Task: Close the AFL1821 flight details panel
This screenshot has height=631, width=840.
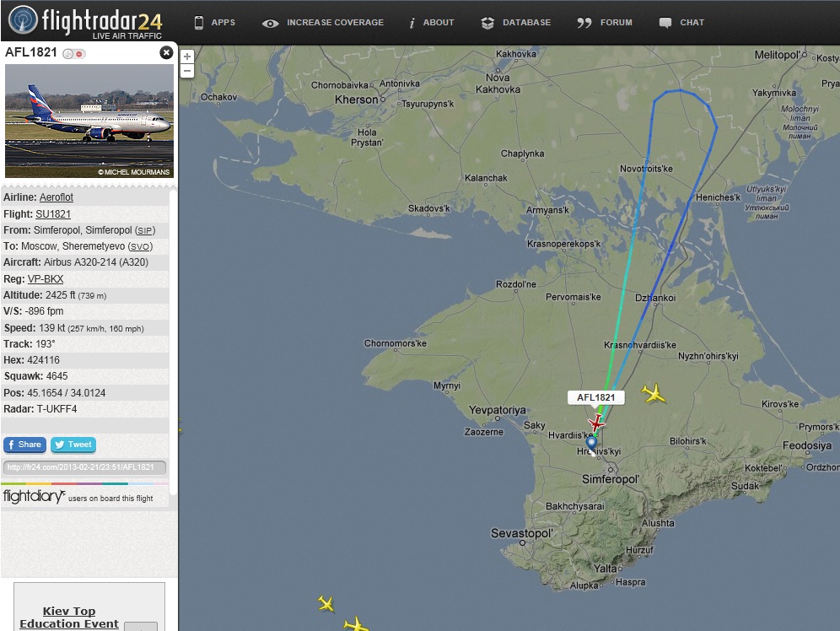Action: coord(166,52)
